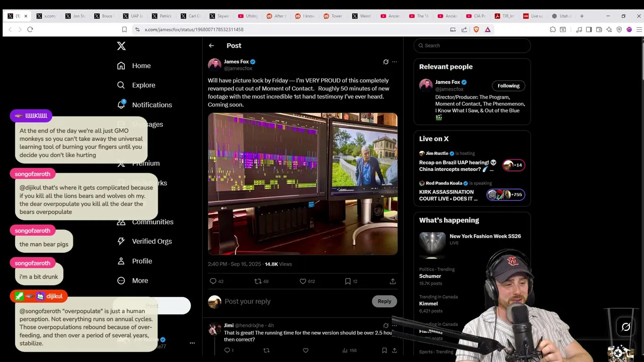The width and height of the screenshot is (644, 362).
Task: Repost Jimi's reply
Action: [267, 350]
